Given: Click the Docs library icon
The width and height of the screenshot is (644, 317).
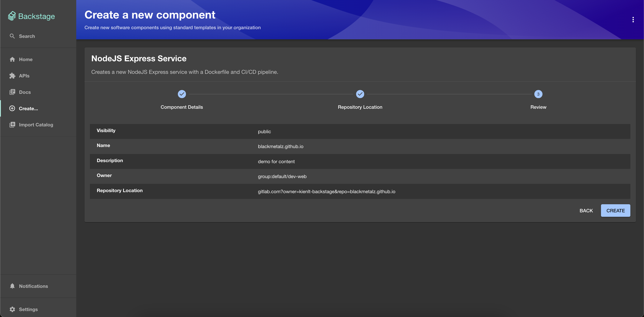Looking at the screenshot, I should pyautogui.click(x=12, y=92).
